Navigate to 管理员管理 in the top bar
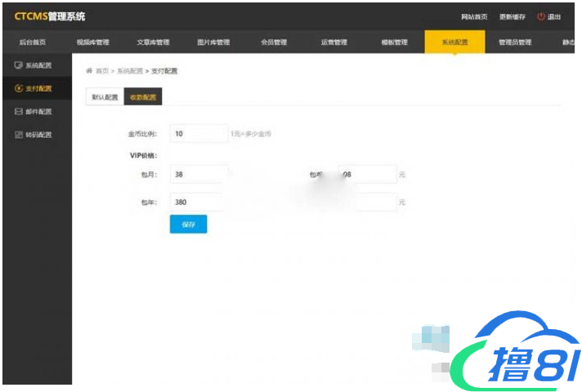The width and height of the screenshot is (582, 392). [x=515, y=42]
